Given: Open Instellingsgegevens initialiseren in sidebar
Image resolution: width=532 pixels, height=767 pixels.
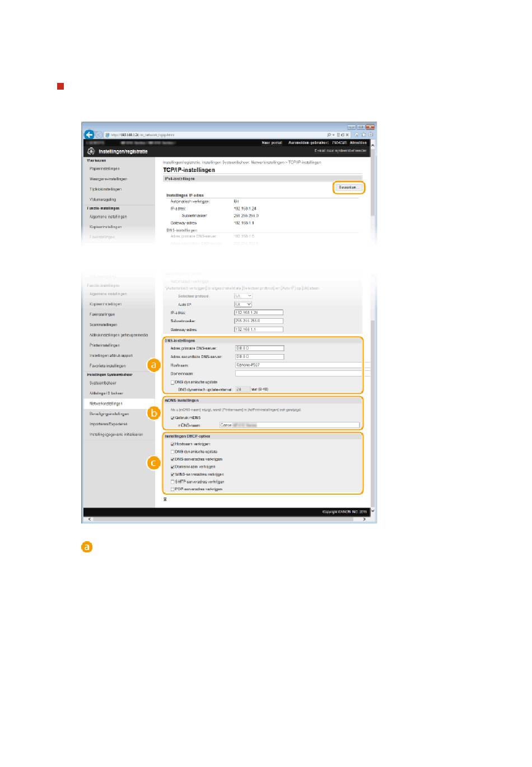Looking at the screenshot, I should pyautogui.click(x=116, y=435).
